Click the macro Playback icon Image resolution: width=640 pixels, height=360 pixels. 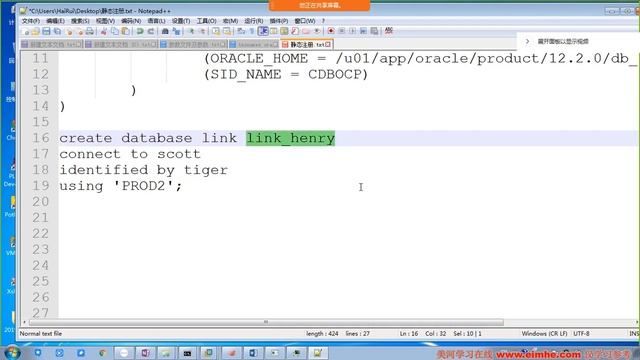[x=352, y=31]
